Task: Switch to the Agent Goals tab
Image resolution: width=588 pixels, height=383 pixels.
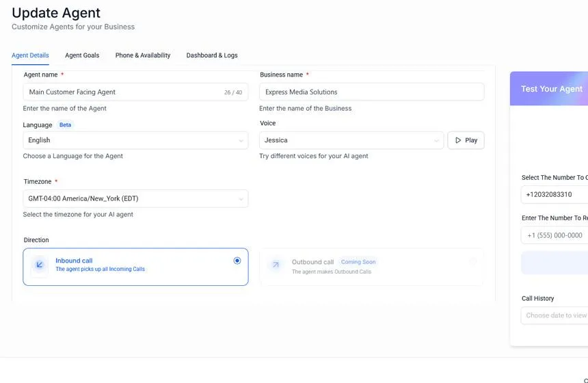Action: pyautogui.click(x=82, y=55)
